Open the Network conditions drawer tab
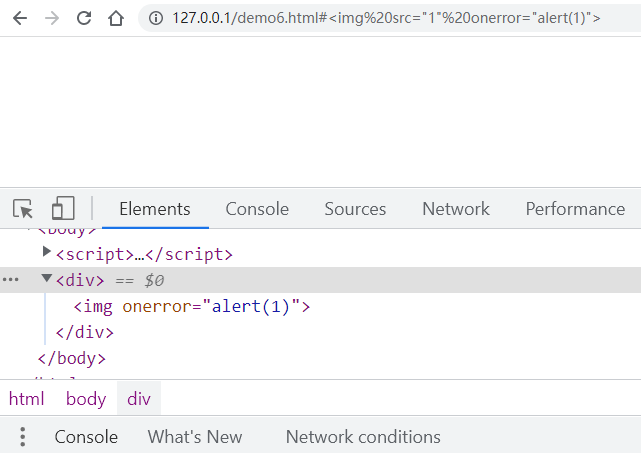 click(x=363, y=437)
